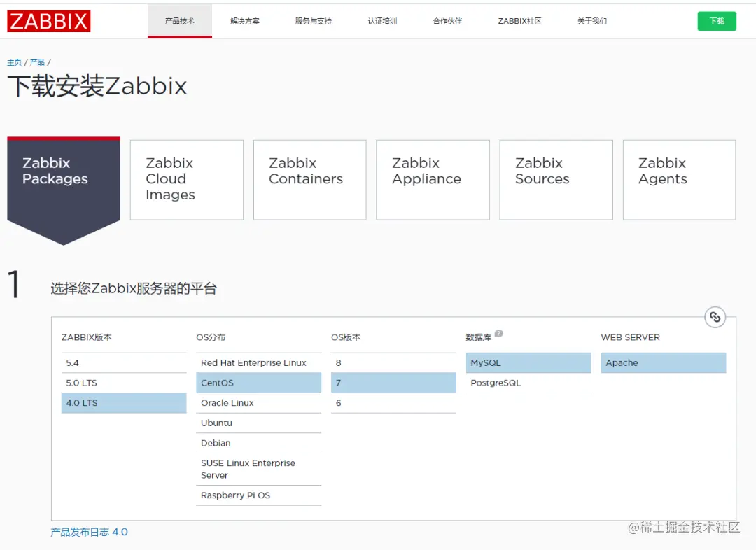Choose OS version 7
756x550 pixels.
(393, 383)
